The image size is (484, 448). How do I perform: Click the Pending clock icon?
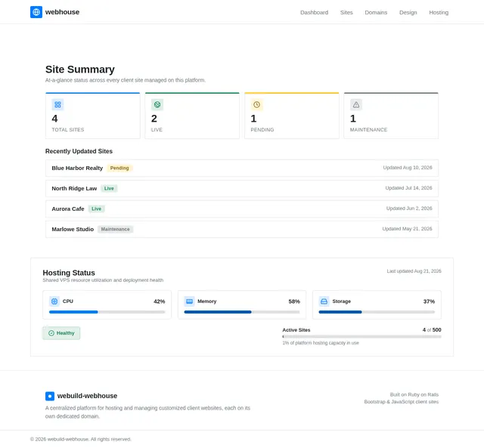coord(256,105)
